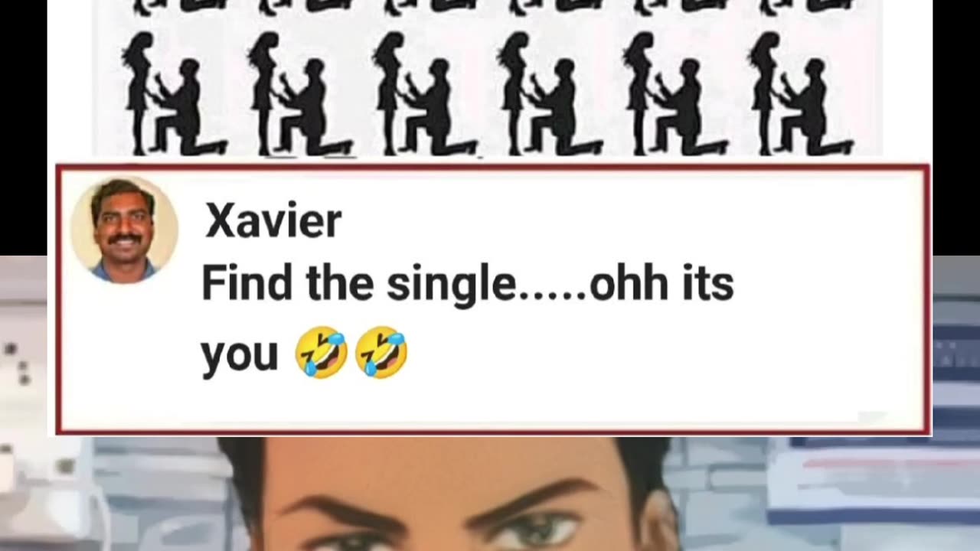Select the second rolling-laughing emoji
Screen dimensions: 980x551
tap(381, 353)
